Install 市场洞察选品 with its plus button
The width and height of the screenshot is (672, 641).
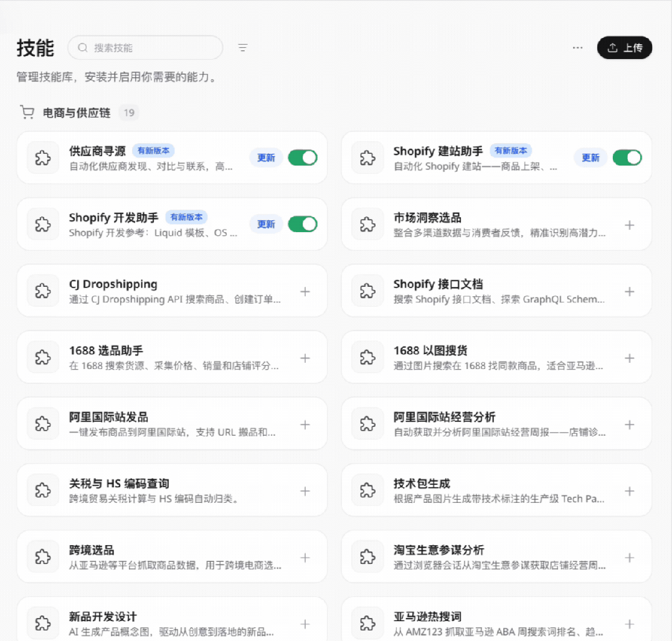pos(630,224)
